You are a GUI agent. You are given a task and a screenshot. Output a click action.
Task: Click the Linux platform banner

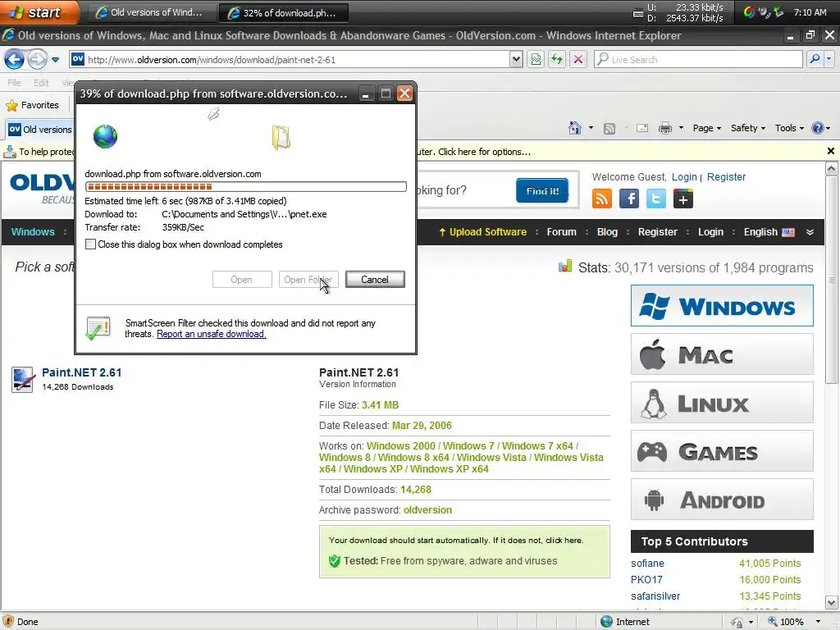722,402
